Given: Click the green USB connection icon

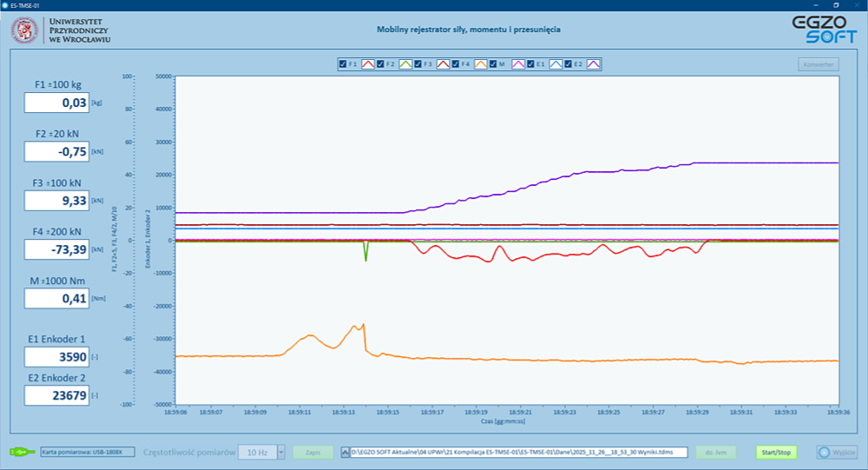Looking at the screenshot, I should [22, 452].
